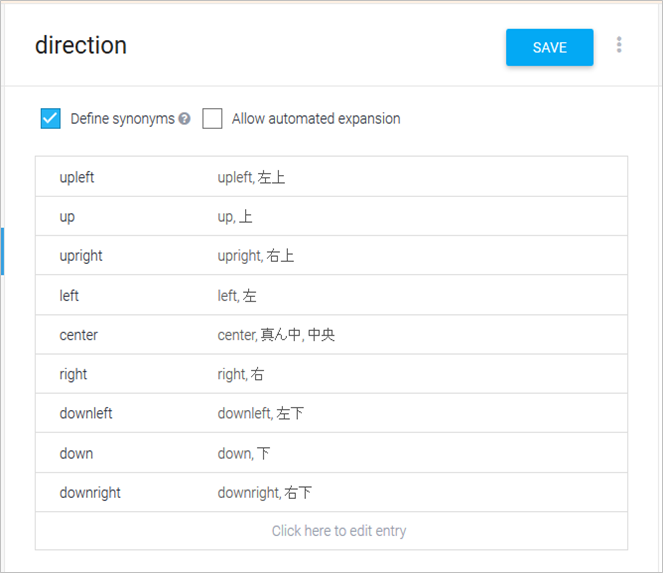
Task: Select the 'downleft' reference value cell
Action: pyautogui.click(x=86, y=413)
